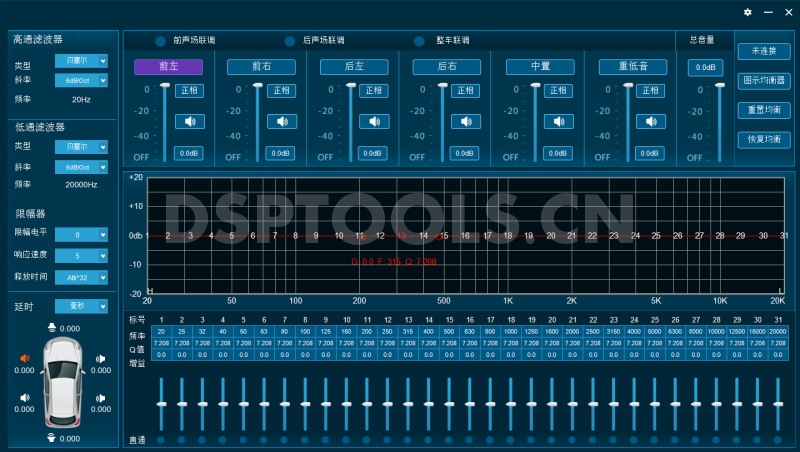Screen dimensions: 800x452
Task: Open 低通滤波器 类型 dropdown
Action: point(82,146)
